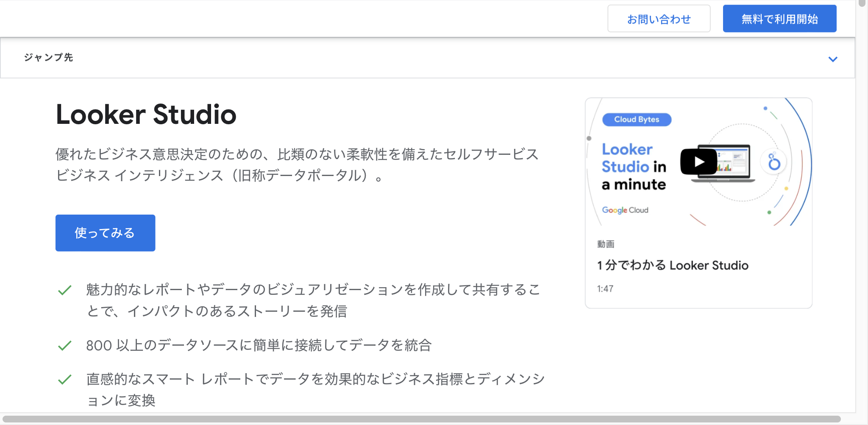This screenshot has width=868, height=425.
Task: Click the Looker Studio in a minute title
Action: click(x=634, y=167)
